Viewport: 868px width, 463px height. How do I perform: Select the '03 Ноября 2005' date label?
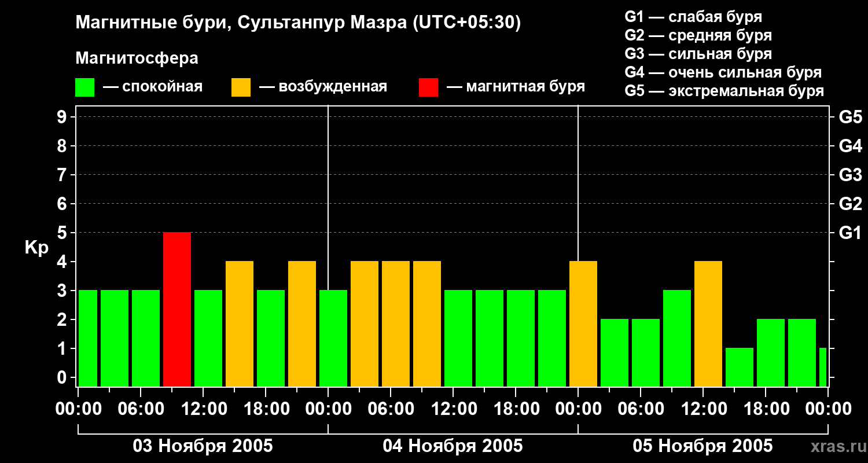[203, 446]
